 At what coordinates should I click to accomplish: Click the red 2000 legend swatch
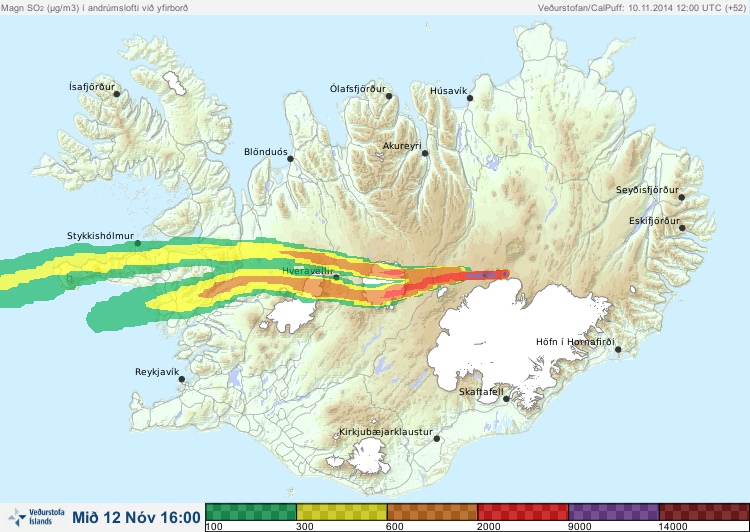(x=523, y=512)
